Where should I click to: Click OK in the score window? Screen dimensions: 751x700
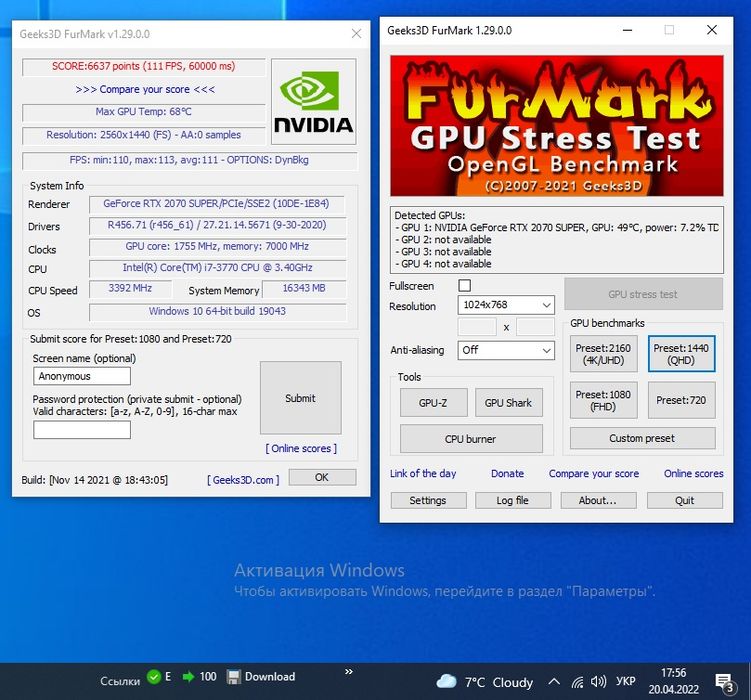[322, 477]
